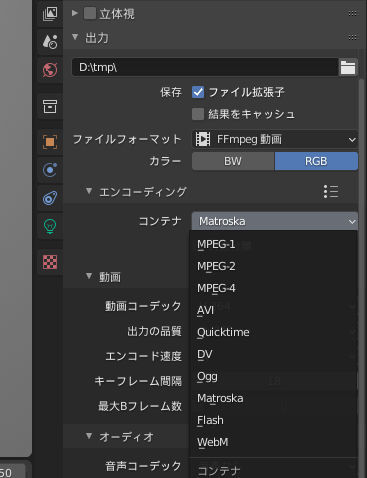Select BW color mode

(x=233, y=161)
